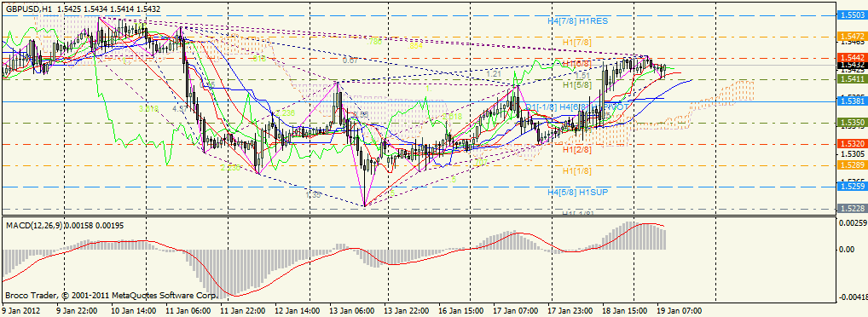Click the blue 1.5259 price label
868x317 pixels.
[853, 187]
